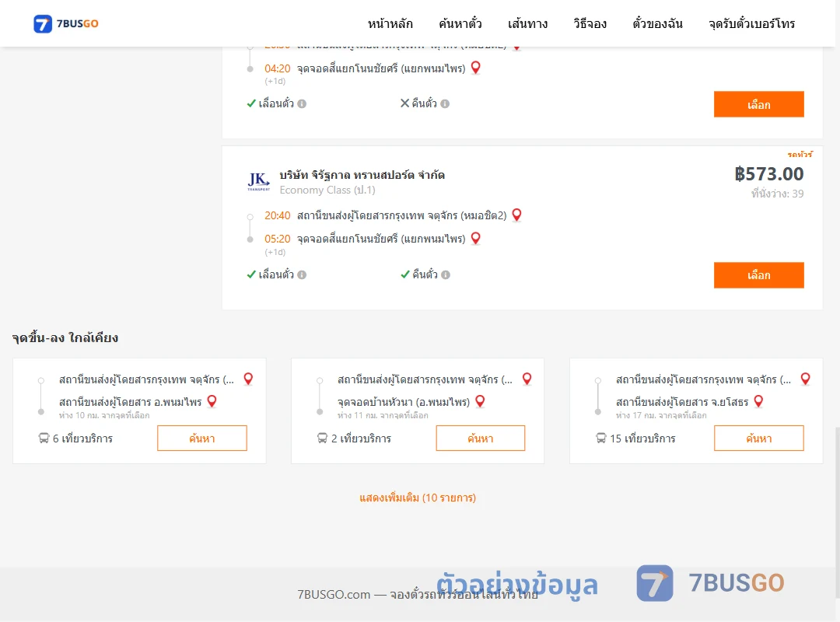Click the บริษัท จิรัฐกาล ทรานสปอร์ต จำกัด company name
This screenshot has height=622, width=840.
click(362, 175)
